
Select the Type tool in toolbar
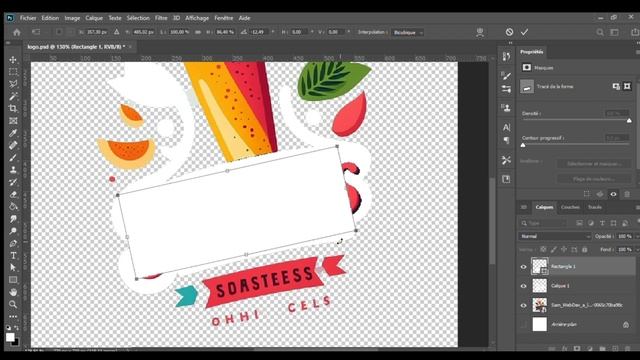[13, 256]
